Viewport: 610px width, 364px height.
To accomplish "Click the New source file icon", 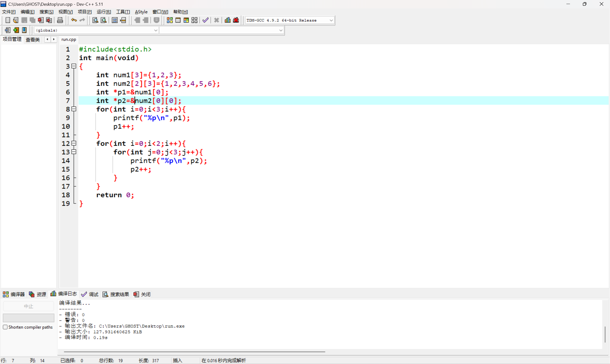I will click(8, 20).
